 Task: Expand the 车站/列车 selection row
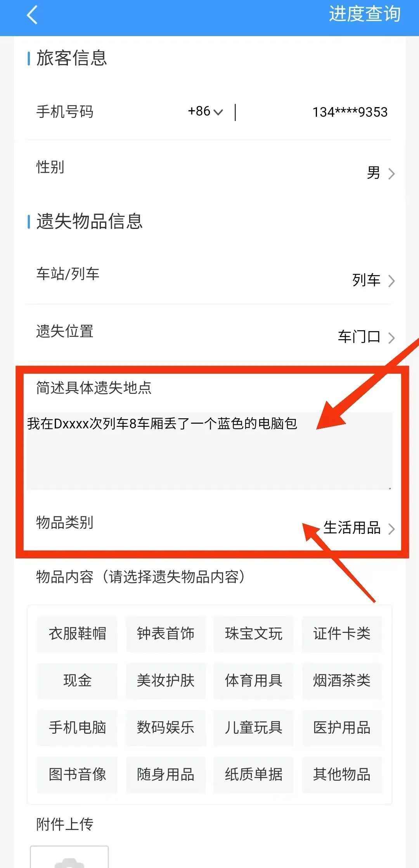(x=209, y=276)
